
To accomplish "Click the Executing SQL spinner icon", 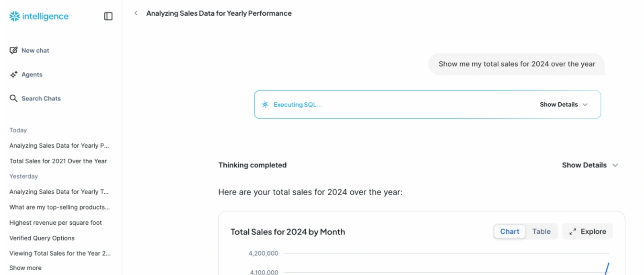I will pyautogui.click(x=265, y=105).
